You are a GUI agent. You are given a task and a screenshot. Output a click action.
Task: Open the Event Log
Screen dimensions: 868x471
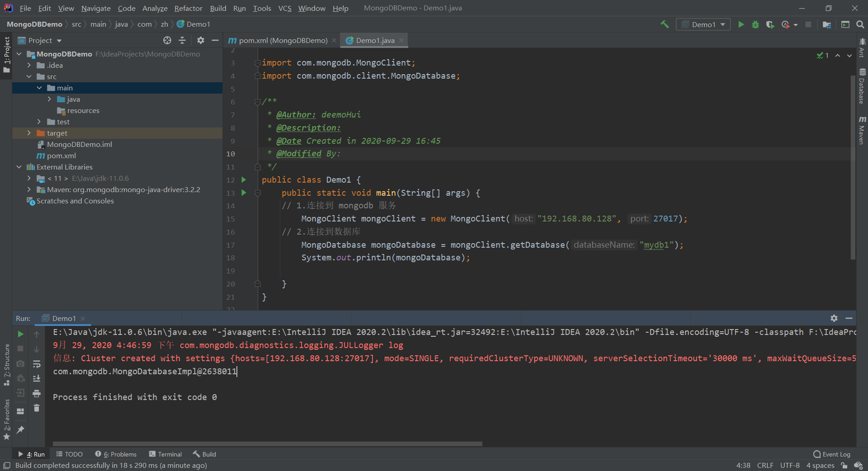point(832,454)
